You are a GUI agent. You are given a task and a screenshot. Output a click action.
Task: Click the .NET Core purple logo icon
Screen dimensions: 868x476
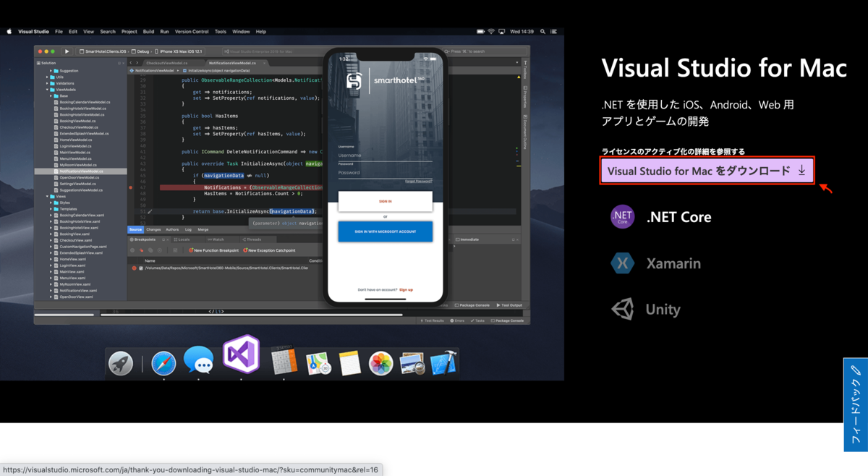coord(622,216)
